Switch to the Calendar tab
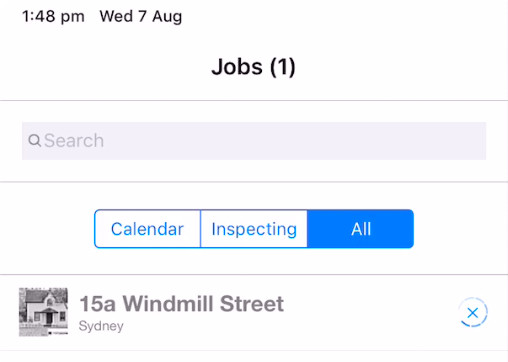The image size is (508, 362). click(147, 229)
